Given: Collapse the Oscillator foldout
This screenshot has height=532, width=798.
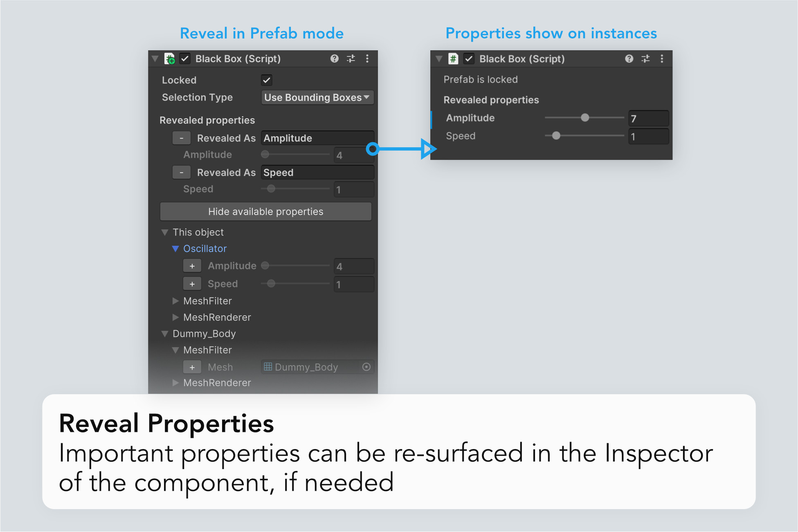Looking at the screenshot, I should coord(175,249).
